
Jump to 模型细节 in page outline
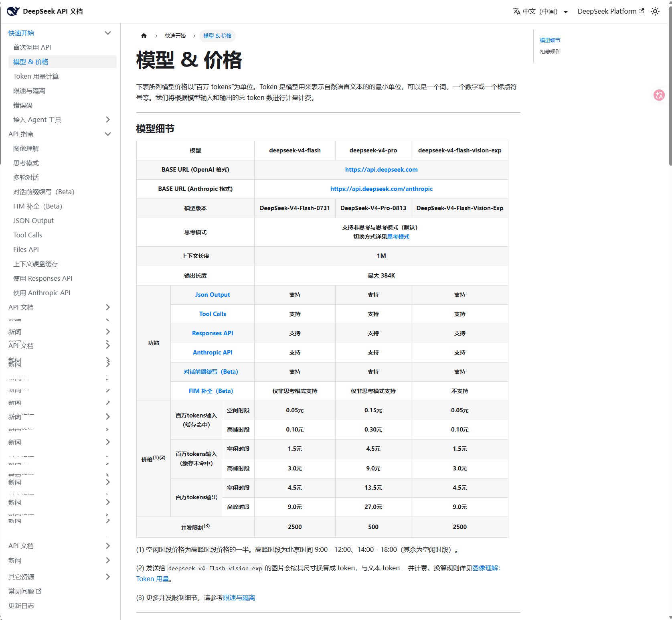pyautogui.click(x=550, y=40)
